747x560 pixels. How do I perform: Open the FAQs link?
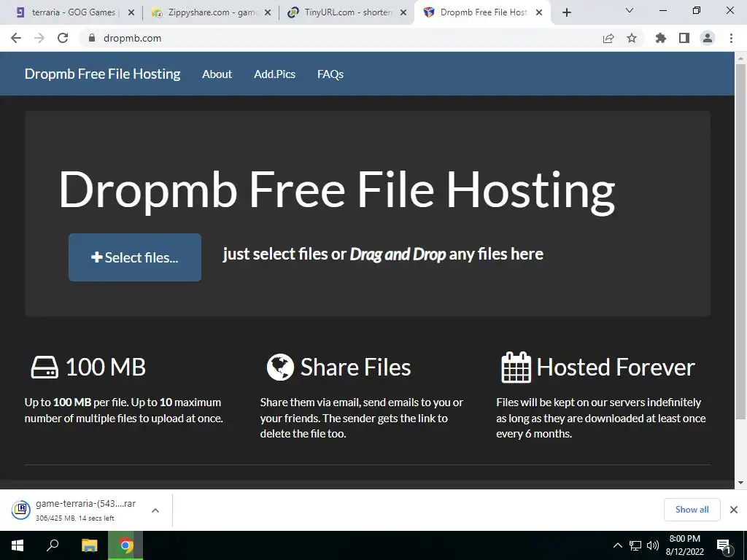coord(330,74)
